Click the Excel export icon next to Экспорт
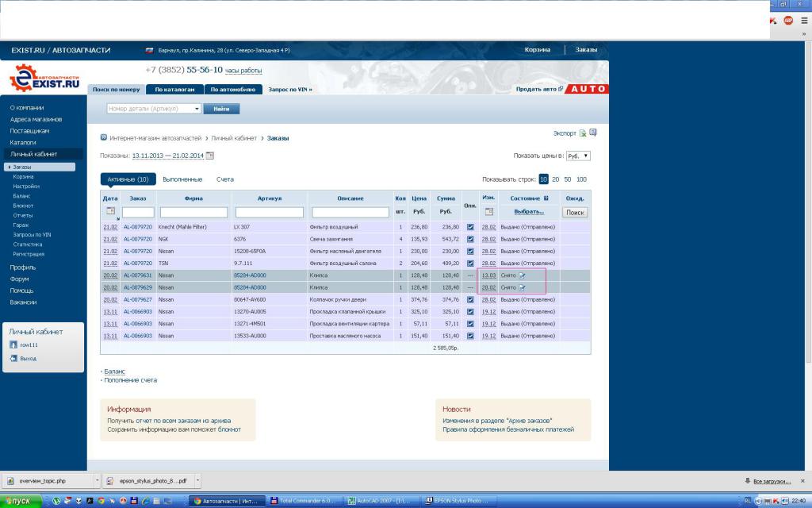Viewport: 812px width, 508px height. click(583, 133)
